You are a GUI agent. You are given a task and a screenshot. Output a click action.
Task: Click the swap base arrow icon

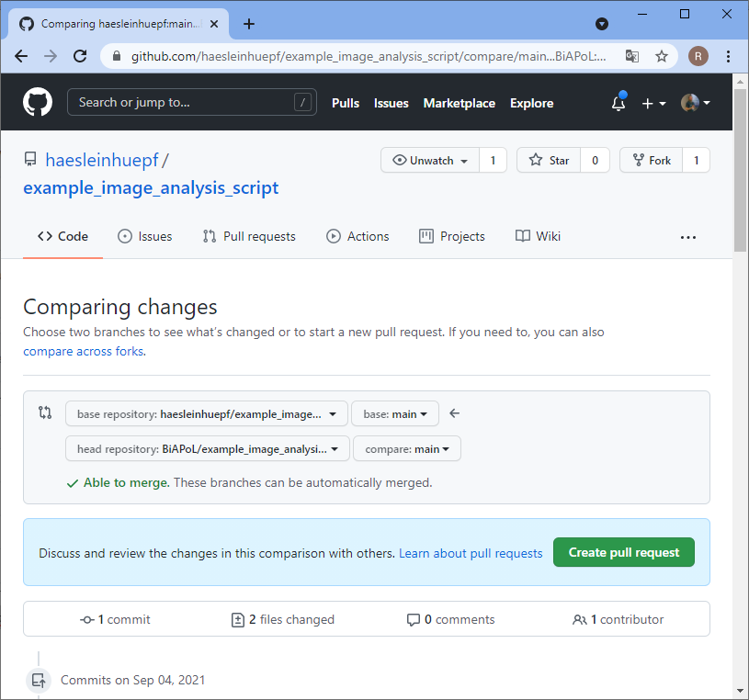pos(454,413)
